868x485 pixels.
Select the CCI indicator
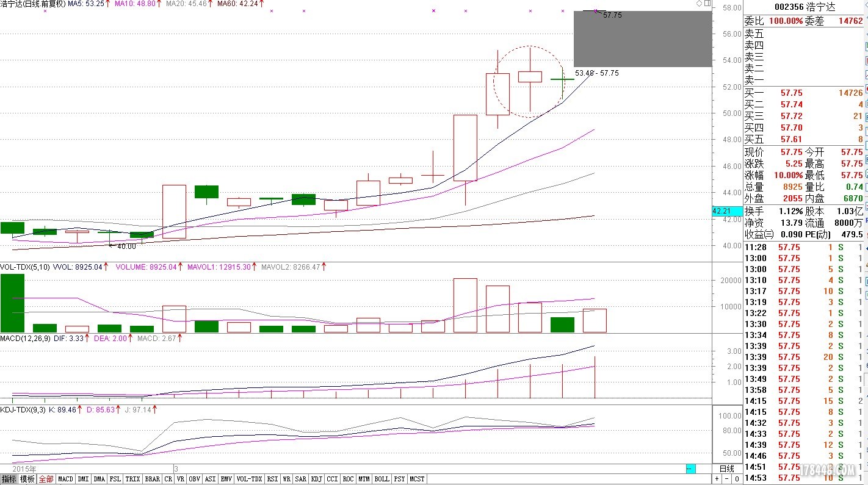point(333,480)
